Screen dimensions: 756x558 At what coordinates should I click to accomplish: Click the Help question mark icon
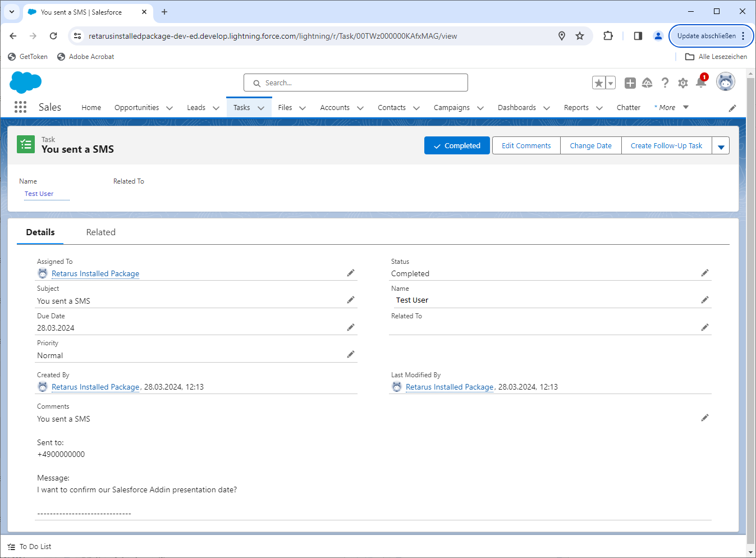click(665, 83)
